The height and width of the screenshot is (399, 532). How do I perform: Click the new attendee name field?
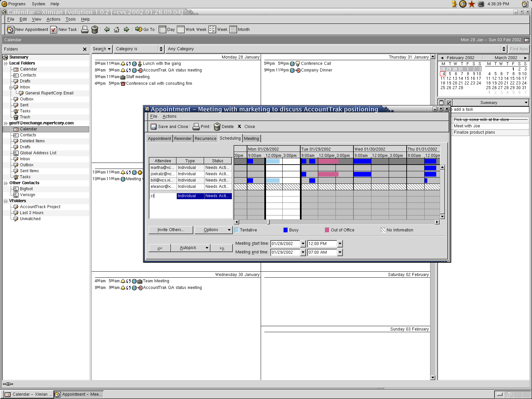[x=163, y=196]
